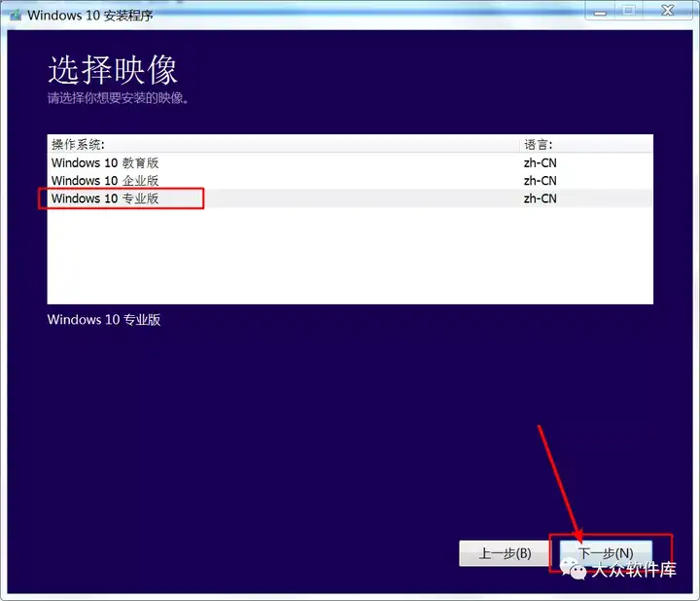Click zh-CN in the 教育版 row

pos(541,163)
